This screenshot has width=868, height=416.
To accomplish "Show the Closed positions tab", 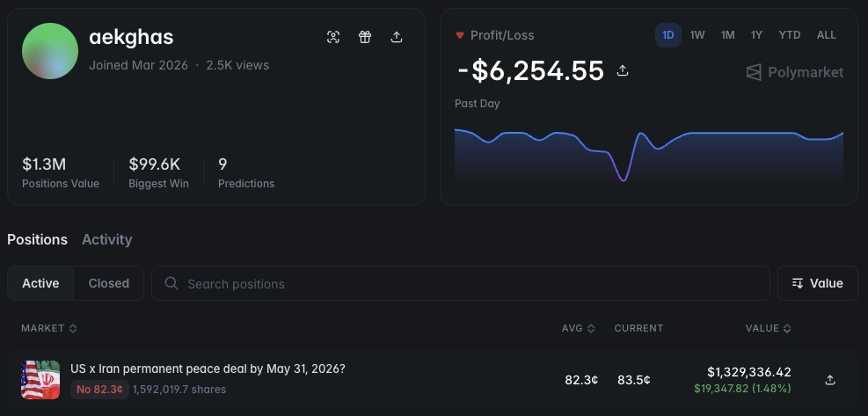I will tap(108, 283).
